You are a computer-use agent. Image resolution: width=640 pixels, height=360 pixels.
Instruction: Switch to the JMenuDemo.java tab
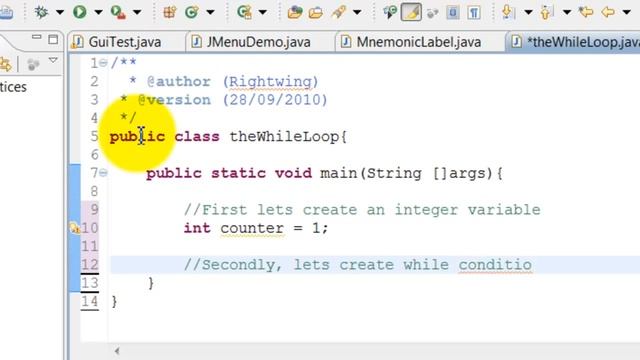click(x=258, y=42)
